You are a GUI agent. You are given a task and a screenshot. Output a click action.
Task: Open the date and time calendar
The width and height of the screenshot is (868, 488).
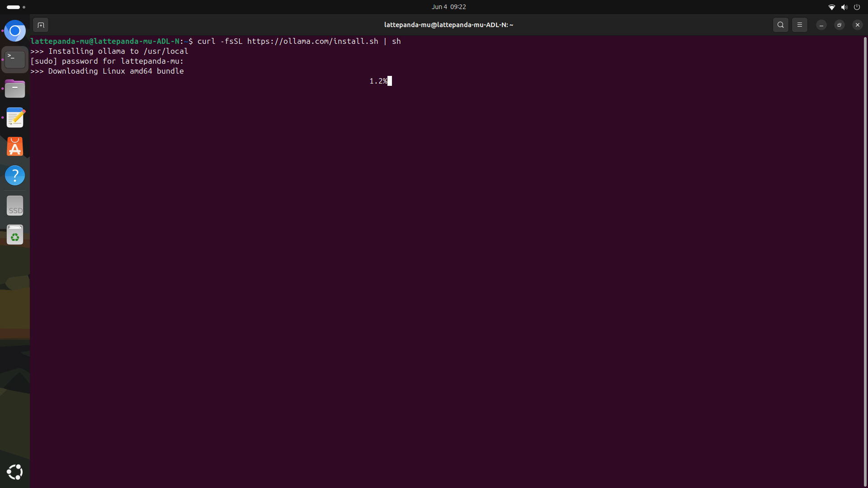[448, 7]
